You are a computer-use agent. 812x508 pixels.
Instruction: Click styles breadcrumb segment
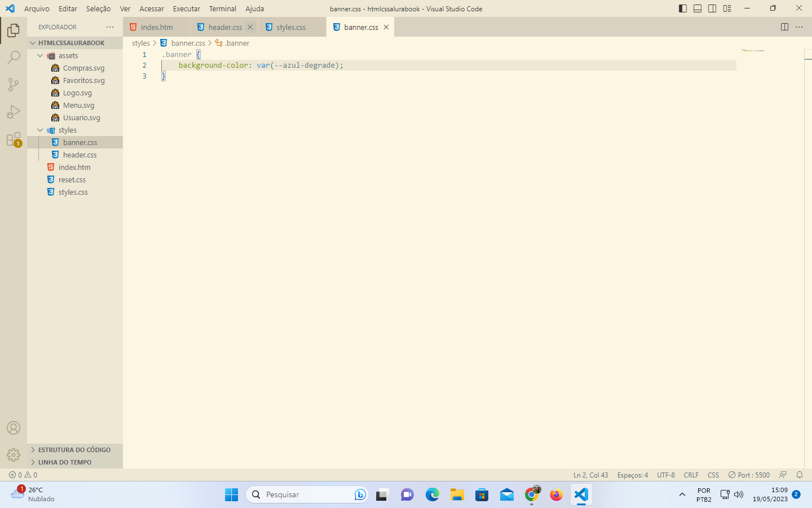(141, 43)
